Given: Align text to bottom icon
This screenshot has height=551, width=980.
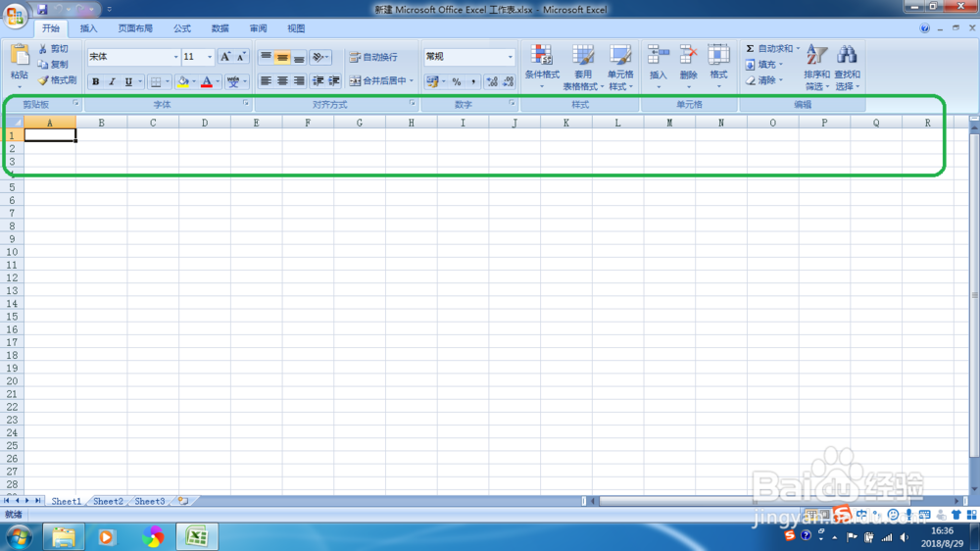Looking at the screenshot, I should click(x=299, y=57).
